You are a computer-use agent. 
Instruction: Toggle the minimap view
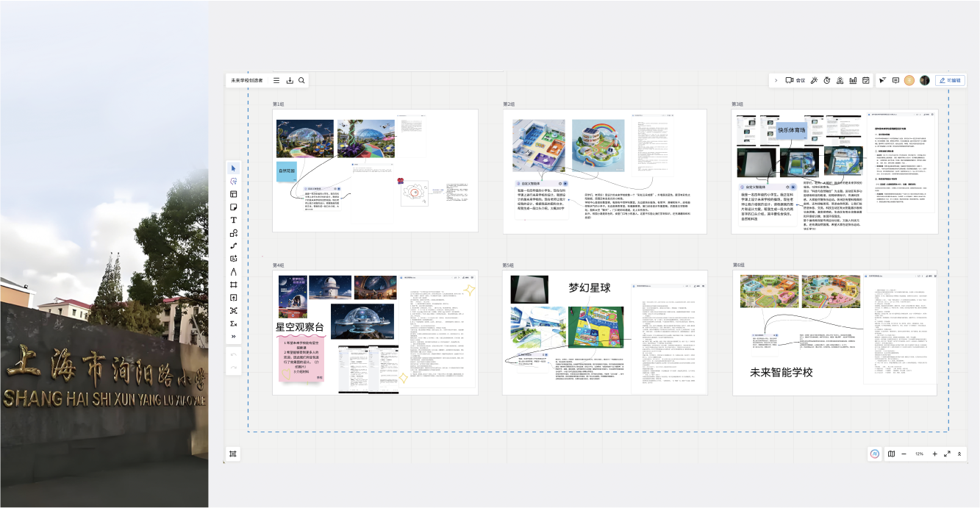tap(891, 454)
